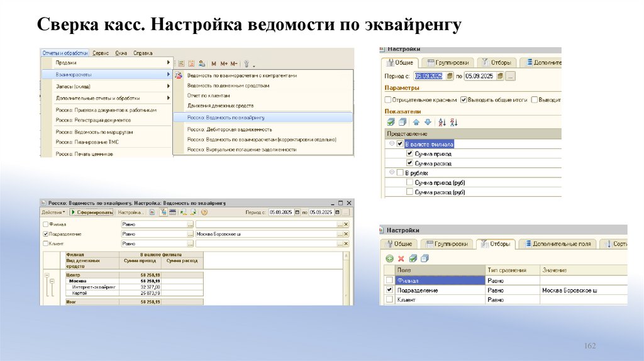Sort indicators descending icon
644x361 pixels.
pos(454,122)
